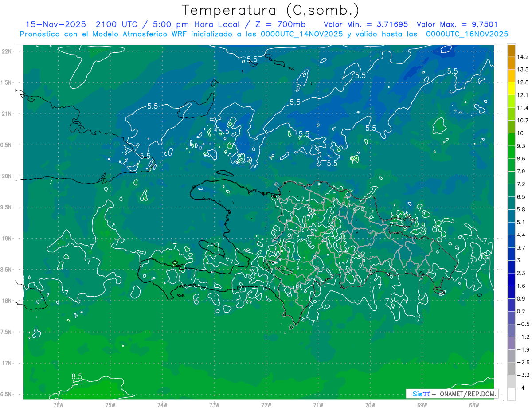The height and width of the screenshot is (411, 532).
Task: Click the '0000UTC_16NOV2025' valid-until text
Action: pos(467,34)
